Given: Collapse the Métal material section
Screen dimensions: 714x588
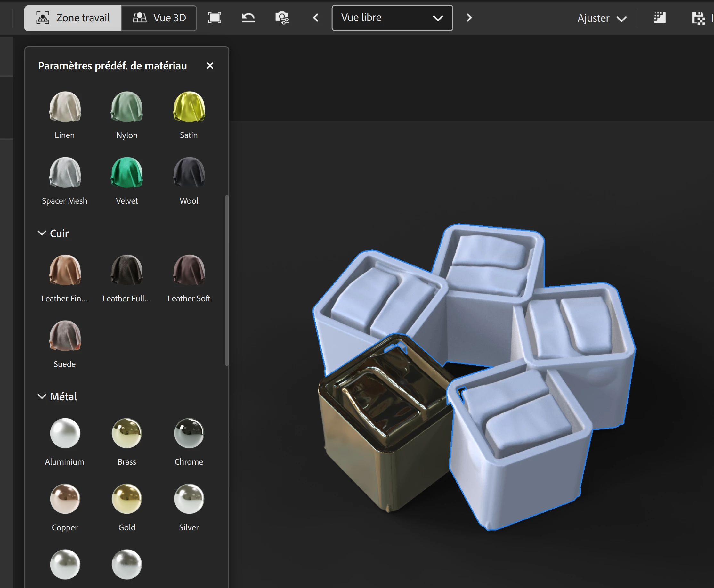Looking at the screenshot, I should click(42, 396).
